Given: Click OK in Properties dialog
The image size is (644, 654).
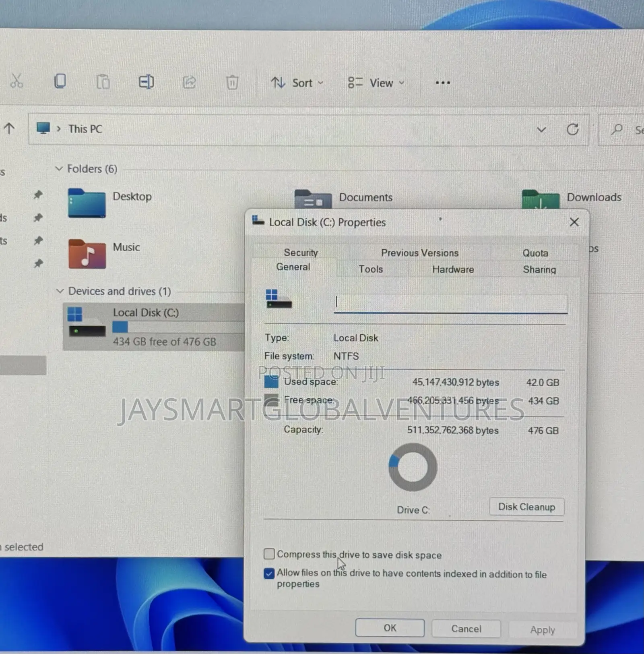Looking at the screenshot, I should click(x=390, y=628).
